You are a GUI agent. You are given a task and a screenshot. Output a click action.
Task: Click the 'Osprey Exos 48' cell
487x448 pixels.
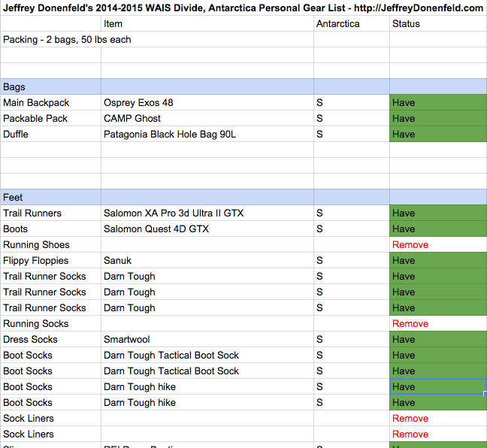pyautogui.click(x=207, y=102)
